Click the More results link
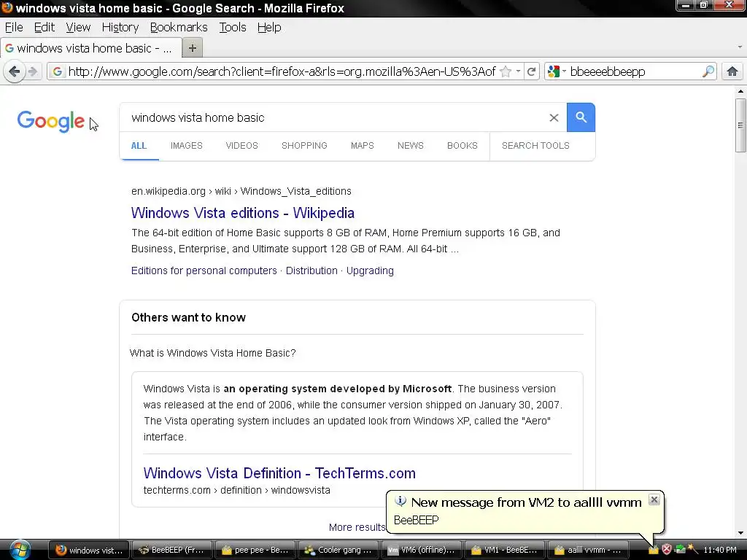Screen dimensions: 747x560 click(356, 527)
